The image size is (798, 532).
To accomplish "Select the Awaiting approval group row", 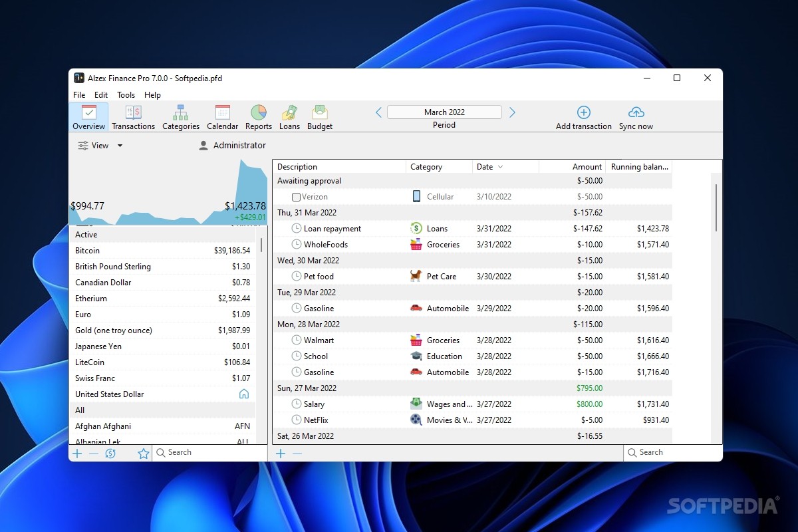I will point(472,181).
